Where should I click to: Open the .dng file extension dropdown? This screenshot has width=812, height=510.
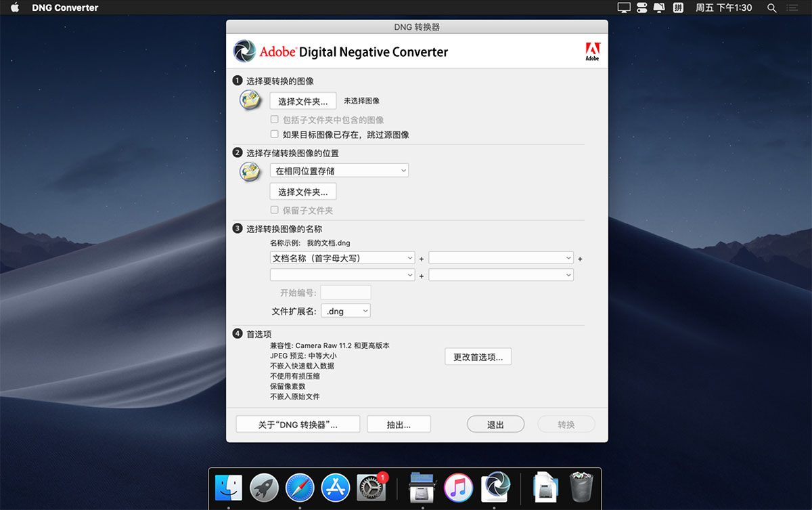click(x=345, y=311)
